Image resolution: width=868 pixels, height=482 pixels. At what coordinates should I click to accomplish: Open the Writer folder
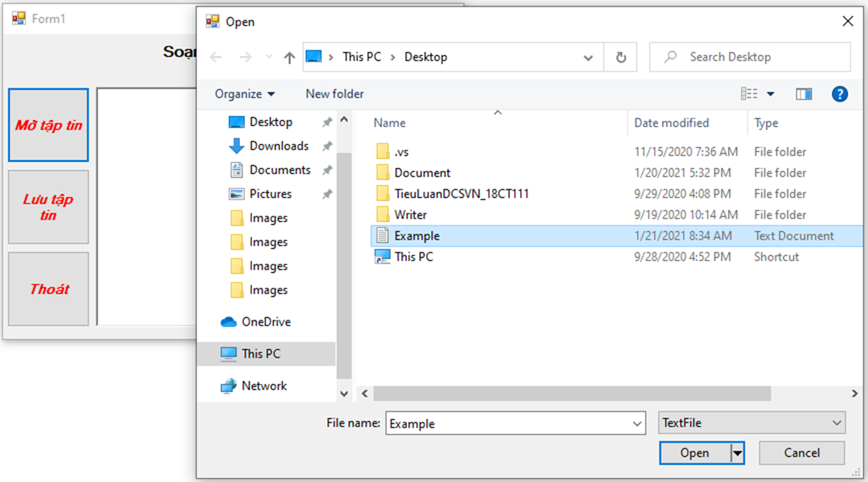[x=410, y=215]
